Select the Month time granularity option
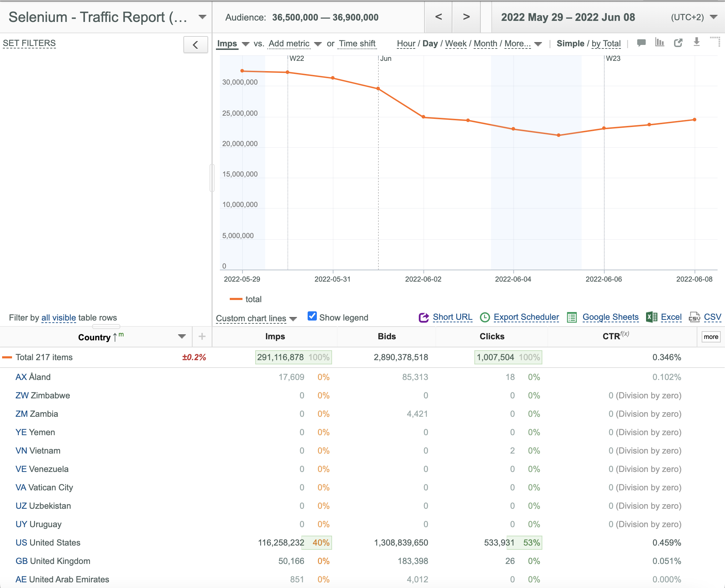This screenshot has width=725, height=588. click(x=485, y=44)
